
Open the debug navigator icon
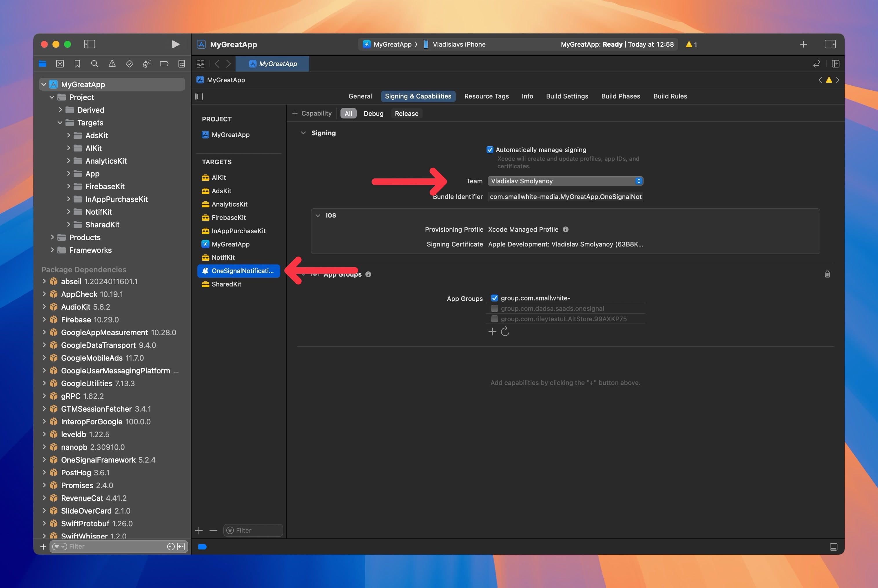147,64
